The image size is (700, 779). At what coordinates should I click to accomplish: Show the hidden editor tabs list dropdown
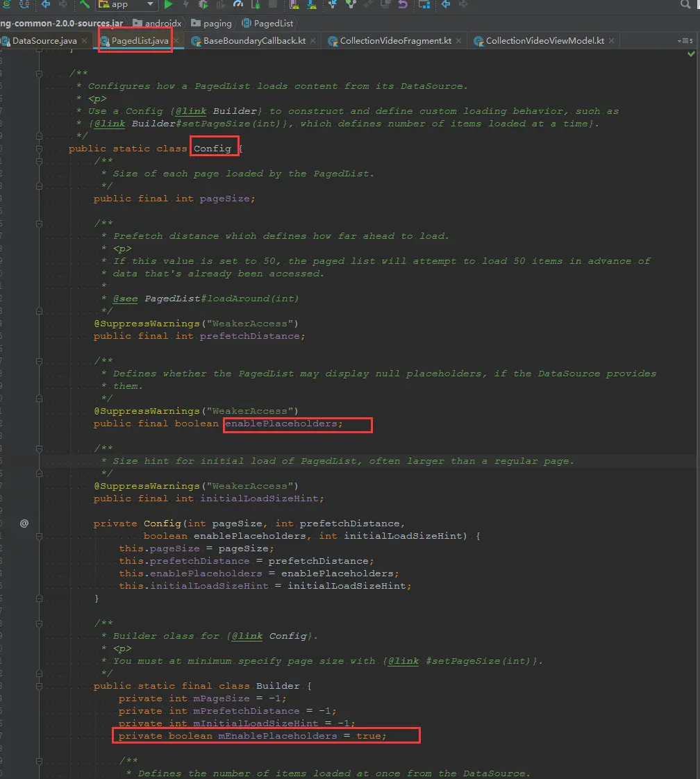point(685,41)
